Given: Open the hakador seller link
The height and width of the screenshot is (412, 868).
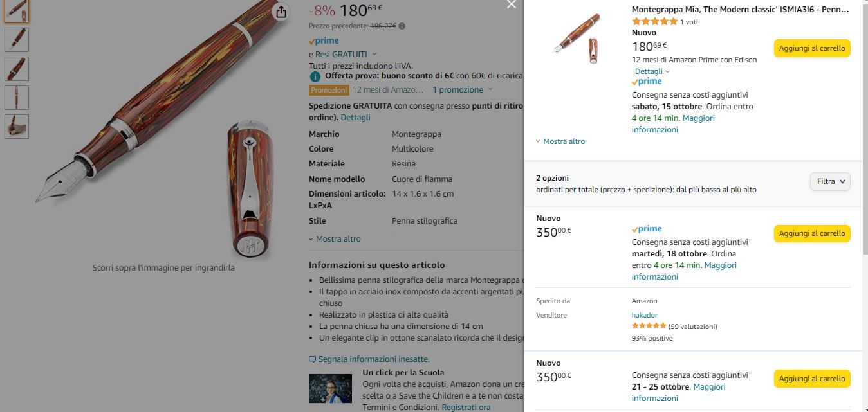Looking at the screenshot, I should [644, 315].
